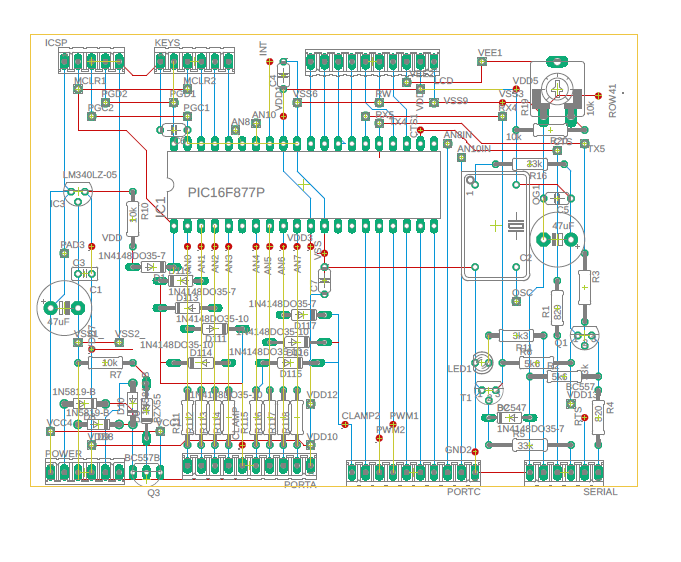Viewport: 681px width, 562px height.
Task: Select the TX5 pad label
Action: pos(596,149)
